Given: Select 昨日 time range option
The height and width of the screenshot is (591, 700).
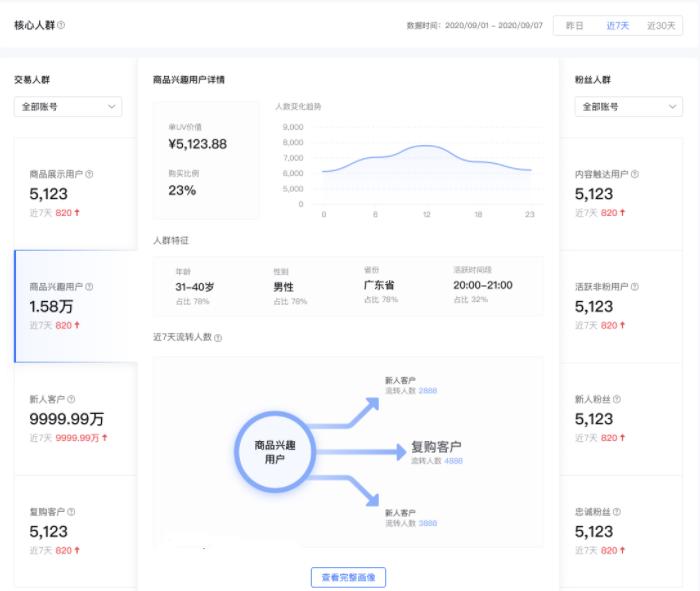Looking at the screenshot, I should [575, 26].
